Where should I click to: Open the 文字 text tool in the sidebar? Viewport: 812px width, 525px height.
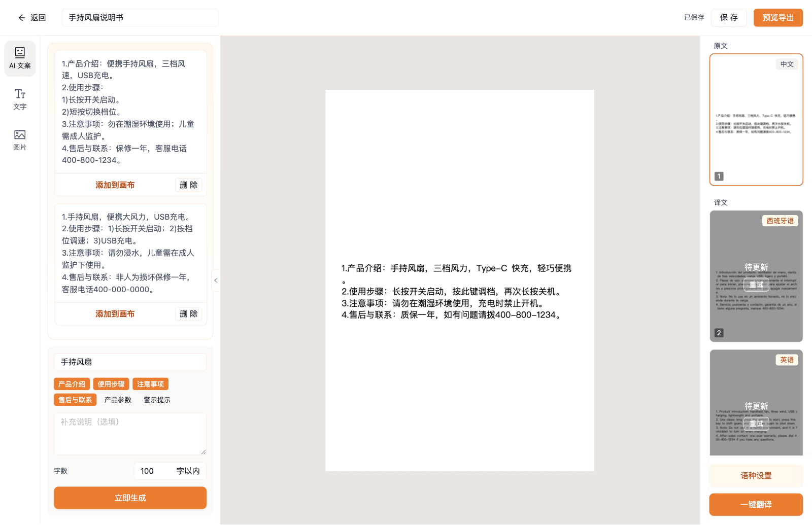tap(20, 99)
